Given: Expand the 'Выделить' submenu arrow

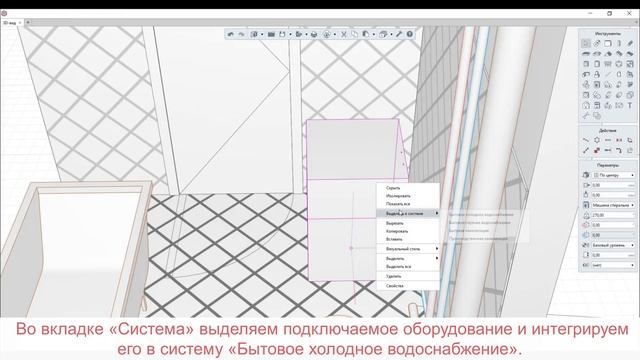Looking at the screenshot, I should 437,258.
